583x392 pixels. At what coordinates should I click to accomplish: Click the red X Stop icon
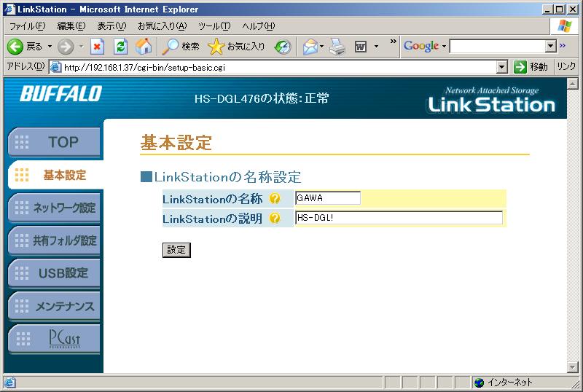coord(97,47)
